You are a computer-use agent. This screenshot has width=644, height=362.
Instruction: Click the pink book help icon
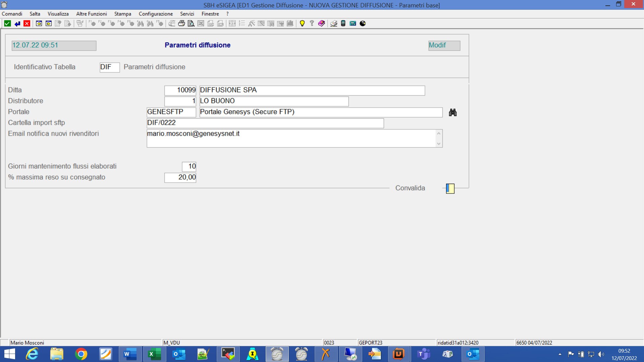(321, 23)
